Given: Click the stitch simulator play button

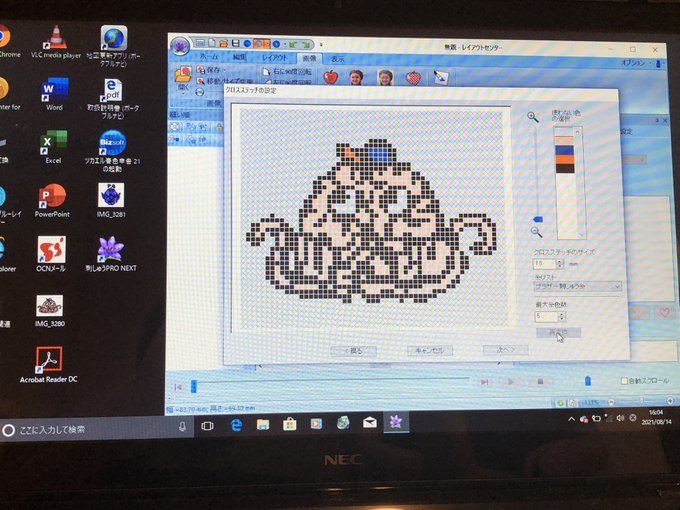Looking at the screenshot, I should pyautogui.click(x=510, y=382).
